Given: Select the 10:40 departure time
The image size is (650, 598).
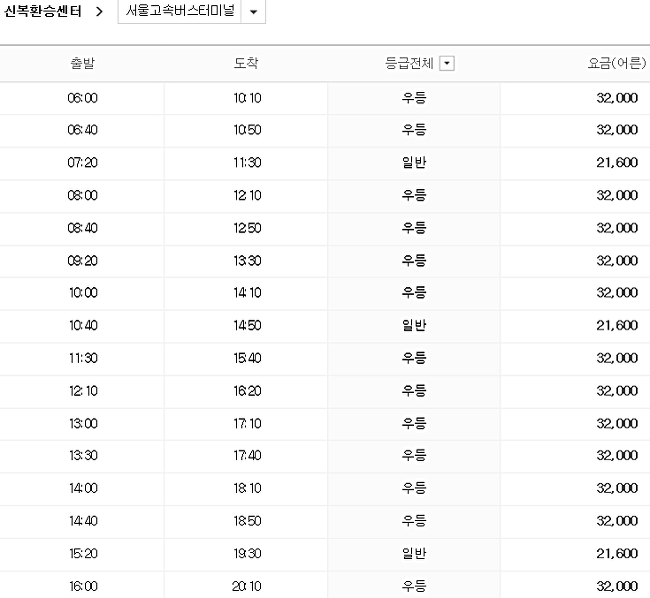Looking at the screenshot, I should pos(83,325).
